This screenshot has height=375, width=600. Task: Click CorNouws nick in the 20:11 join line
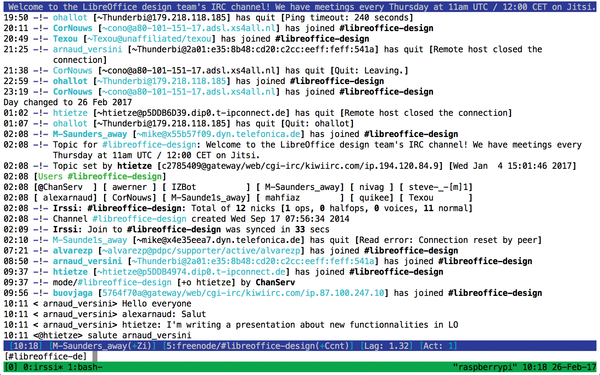[x=73, y=28]
